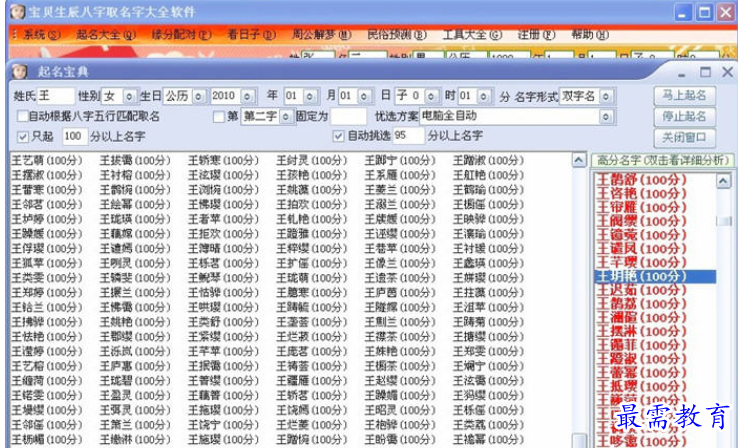This screenshot has height=448, width=738.
Task: Open the 系统 menu
Action: click(x=42, y=35)
